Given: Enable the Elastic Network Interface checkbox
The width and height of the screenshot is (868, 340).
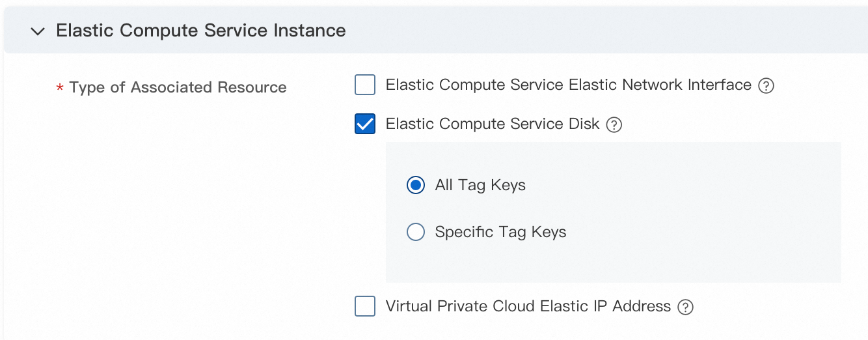Looking at the screenshot, I should 365,85.
